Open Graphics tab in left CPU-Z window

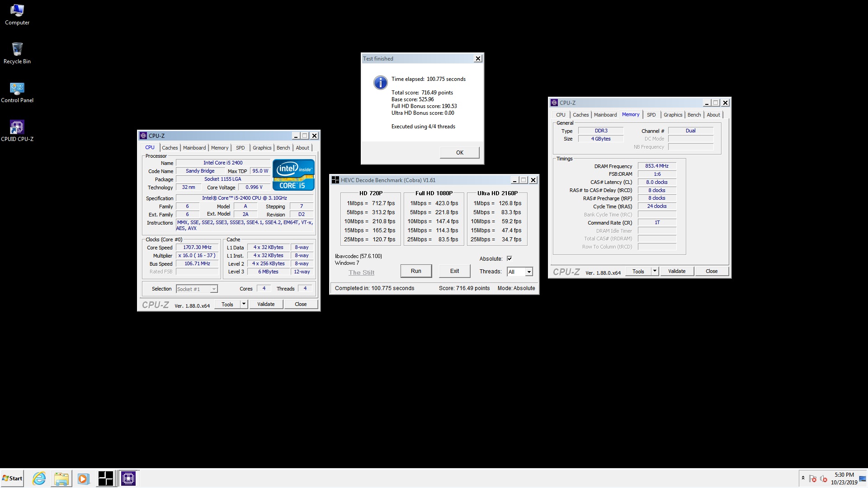tap(262, 148)
